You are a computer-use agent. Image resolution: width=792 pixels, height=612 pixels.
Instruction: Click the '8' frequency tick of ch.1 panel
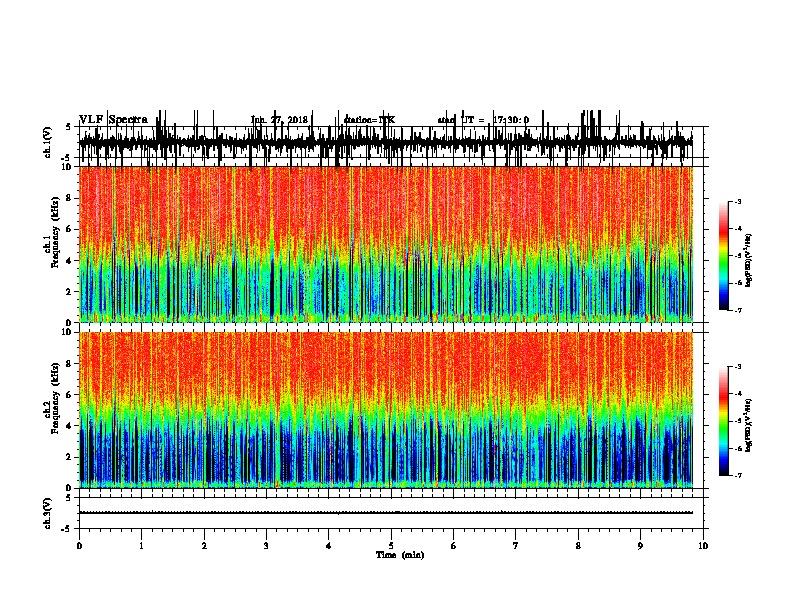(x=69, y=198)
